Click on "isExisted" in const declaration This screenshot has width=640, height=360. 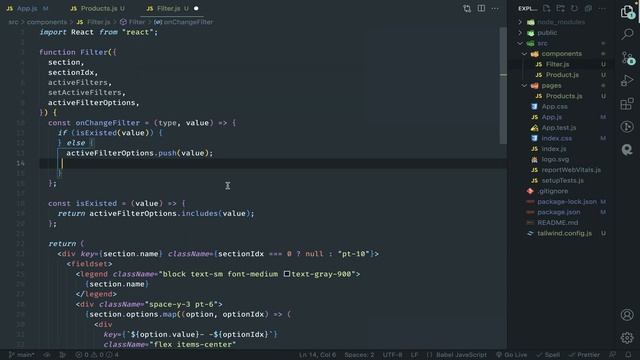coord(96,203)
